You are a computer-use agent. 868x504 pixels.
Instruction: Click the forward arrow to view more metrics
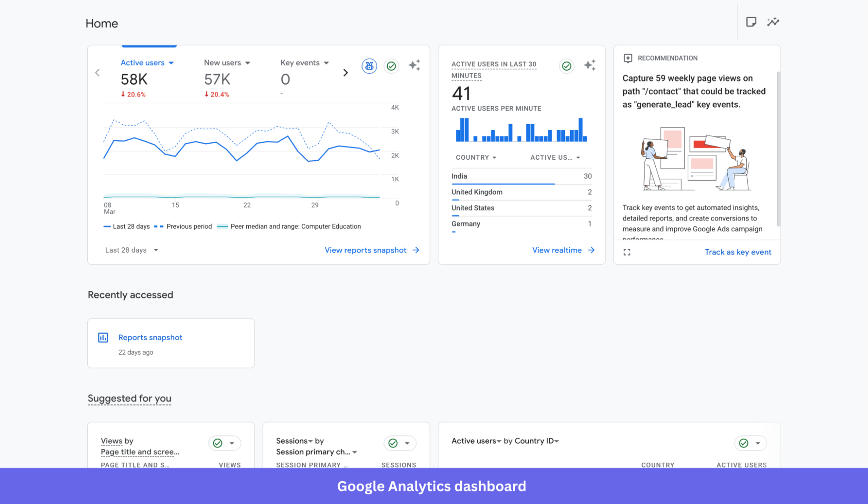[x=345, y=72]
